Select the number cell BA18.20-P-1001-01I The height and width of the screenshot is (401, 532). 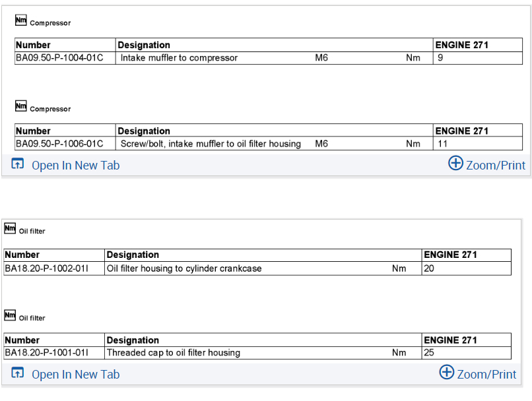click(x=46, y=353)
